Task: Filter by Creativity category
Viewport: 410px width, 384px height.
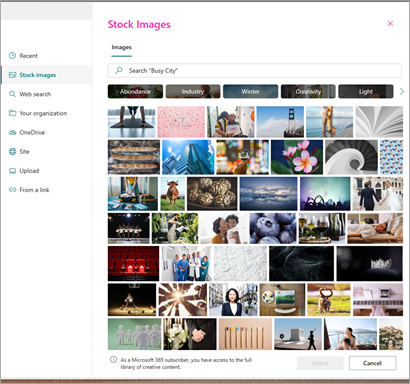Action: 308,91
